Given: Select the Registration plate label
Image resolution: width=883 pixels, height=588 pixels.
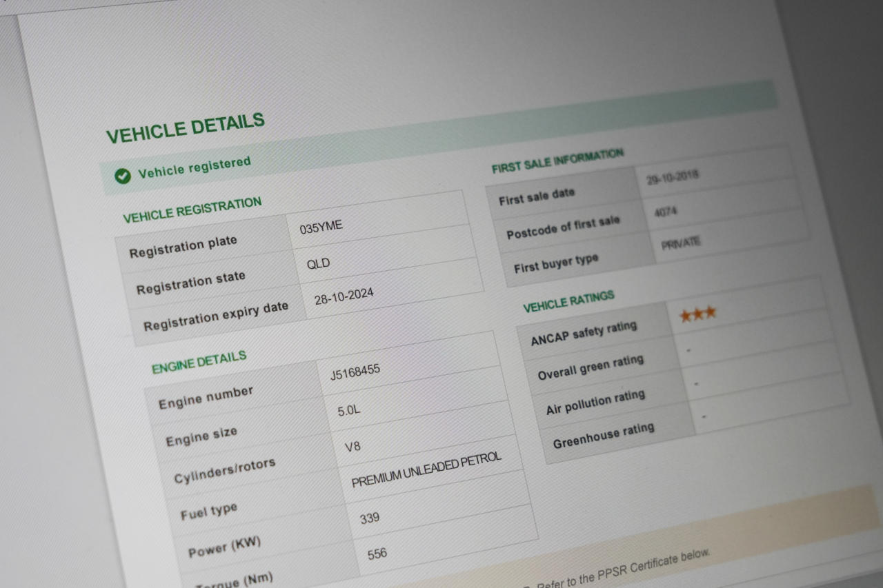Looking at the screenshot, I should [x=183, y=246].
